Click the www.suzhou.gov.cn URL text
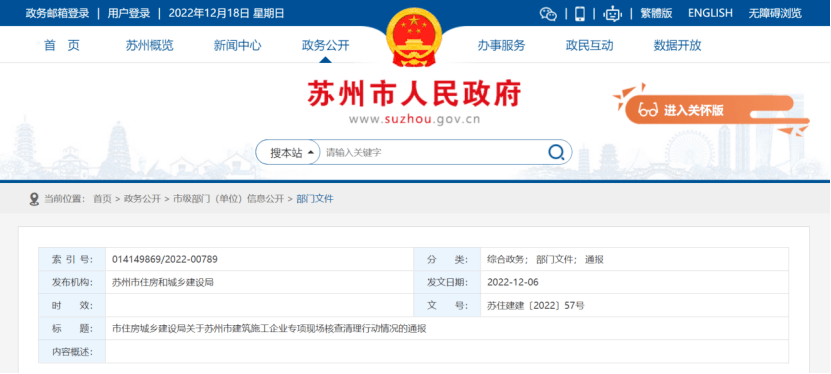Screen dimensions: 831x374 [414, 119]
